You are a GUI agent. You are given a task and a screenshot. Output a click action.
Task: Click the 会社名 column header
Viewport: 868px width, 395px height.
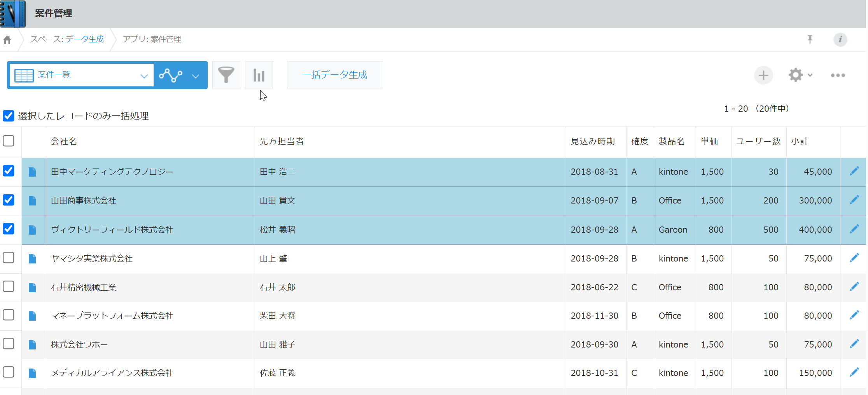tap(64, 141)
